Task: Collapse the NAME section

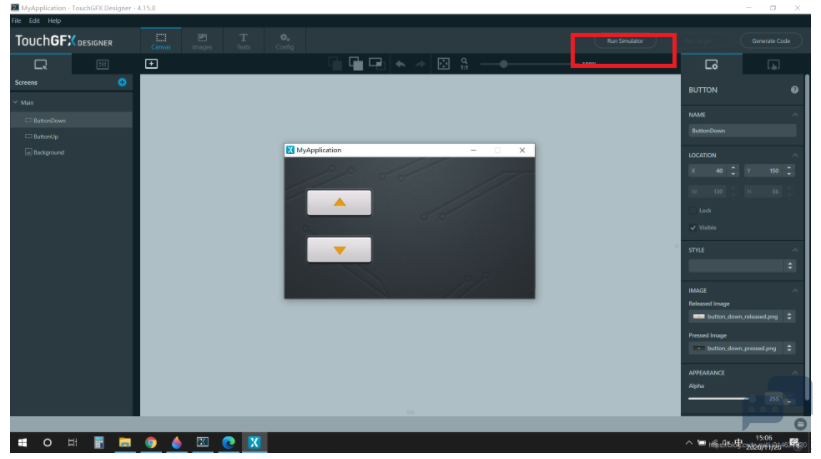Action: point(795,115)
